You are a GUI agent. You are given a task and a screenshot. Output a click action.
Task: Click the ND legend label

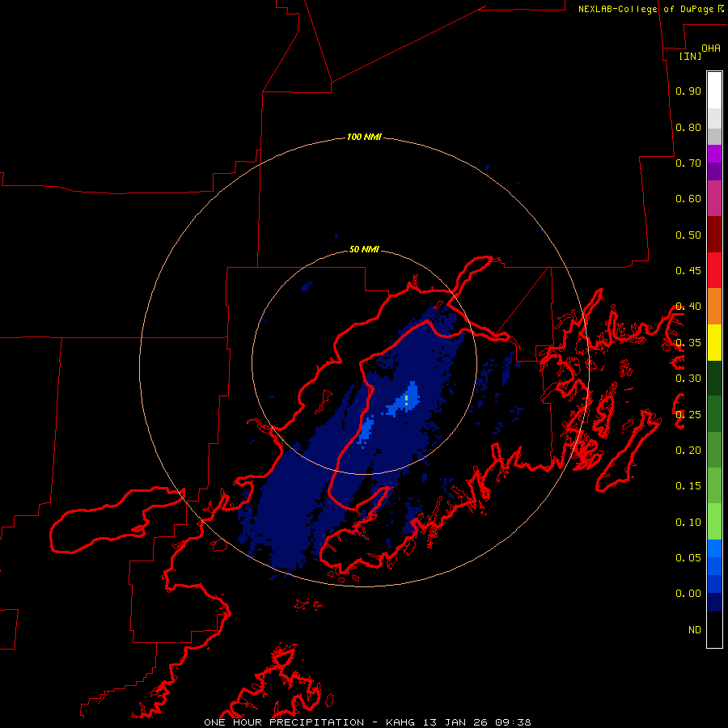pos(695,630)
